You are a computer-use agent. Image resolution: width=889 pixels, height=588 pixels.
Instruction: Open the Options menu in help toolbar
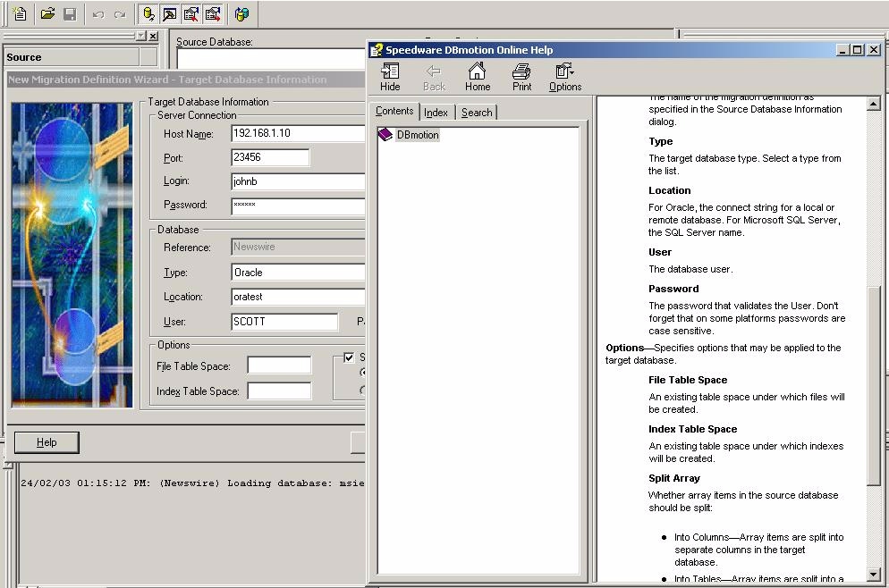[x=565, y=78]
